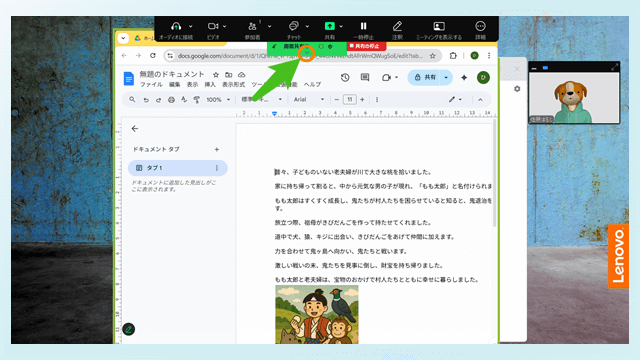Click the toolbar search magnifier
Image resolution: width=640 pixels, height=360 pixels.
pos(132,100)
